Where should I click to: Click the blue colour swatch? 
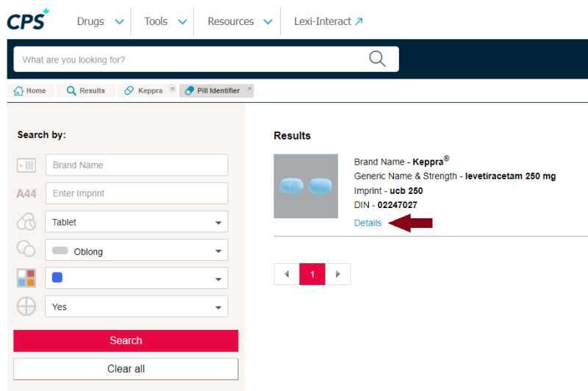tap(57, 277)
